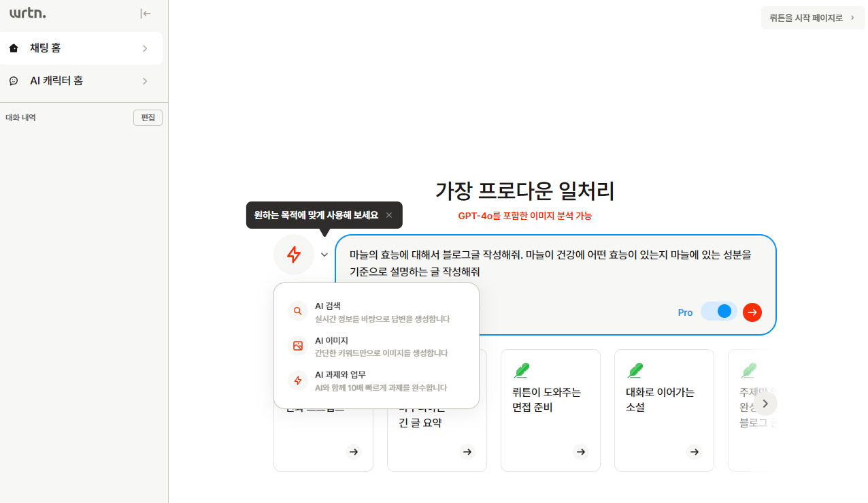Click the feather icon on 소설 card
Viewport: 868px width, 503px height.
pyautogui.click(x=635, y=370)
